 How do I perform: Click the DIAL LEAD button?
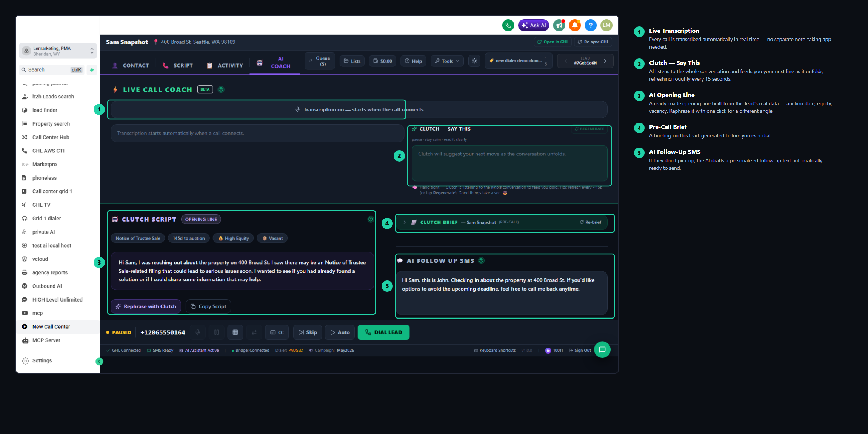click(x=383, y=332)
